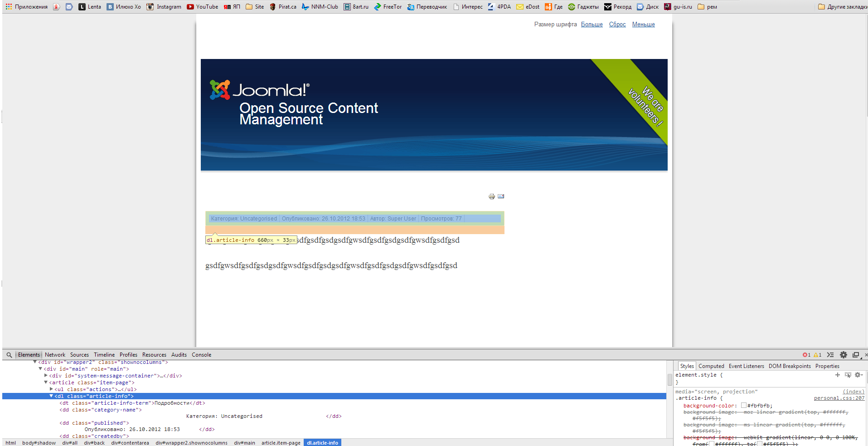This screenshot has width=868, height=446.
Task: Collapse the article item-page node
Action: click(46, 382)
